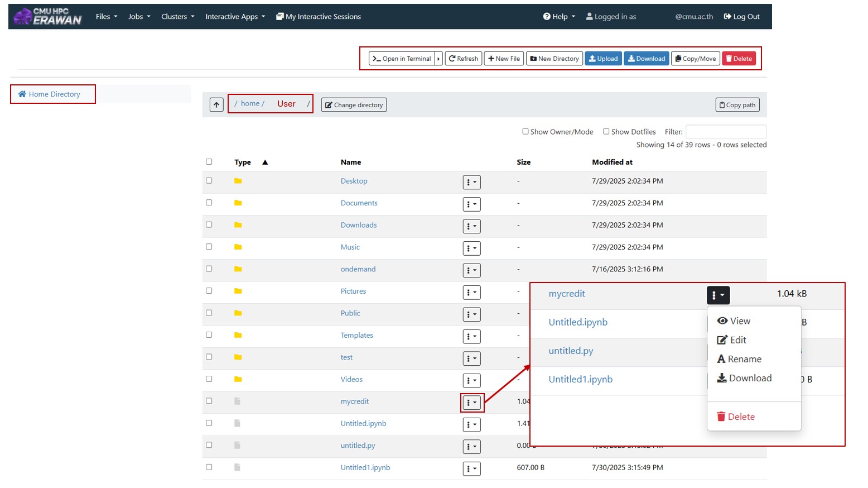Screen dimensions: 868x488
Task: Toggle the Show Dotfiles checkbox
Action: point(606,132)
